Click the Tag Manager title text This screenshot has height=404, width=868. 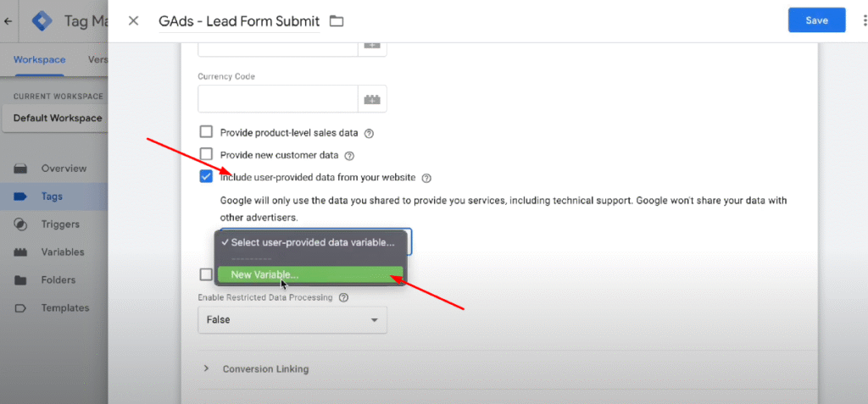(86, 21)
